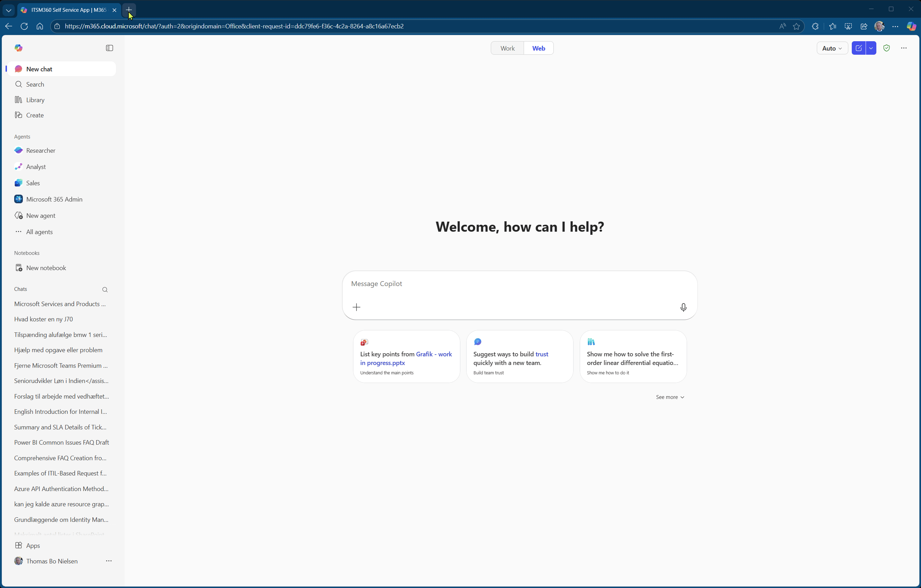Open the Grafik - work in progress.pptx prompt card

point(406,357)
